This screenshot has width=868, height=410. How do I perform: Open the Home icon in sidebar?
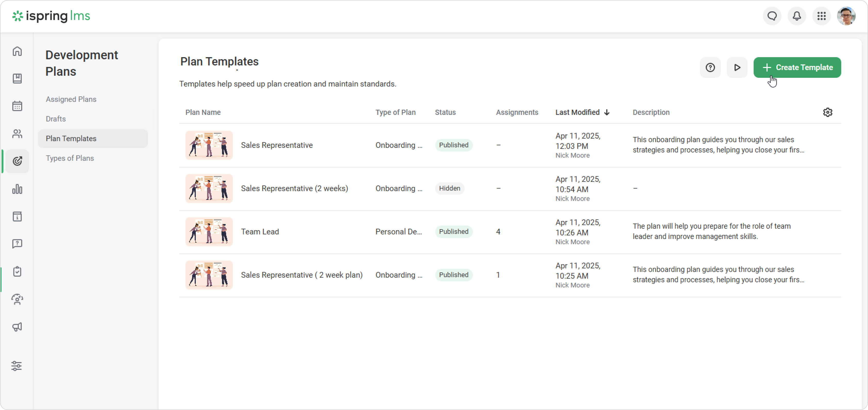(17, 51)
